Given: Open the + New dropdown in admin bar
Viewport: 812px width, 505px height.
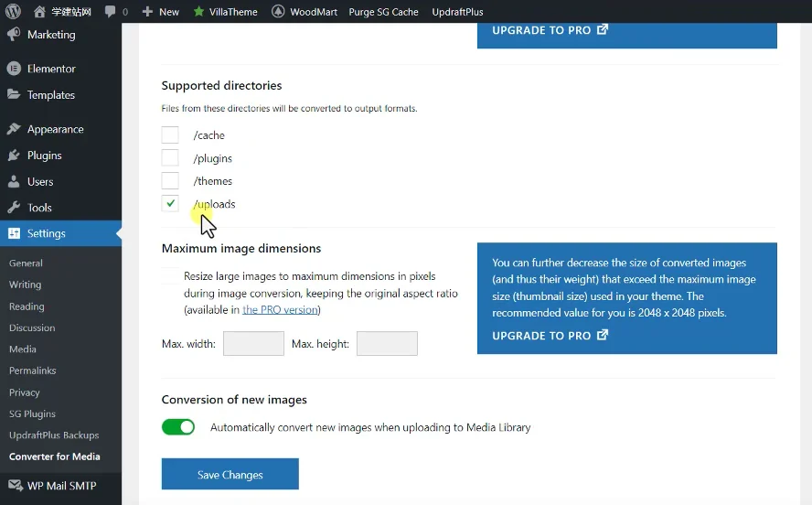Looking at the screenshot, I should (x=161, y=12).
